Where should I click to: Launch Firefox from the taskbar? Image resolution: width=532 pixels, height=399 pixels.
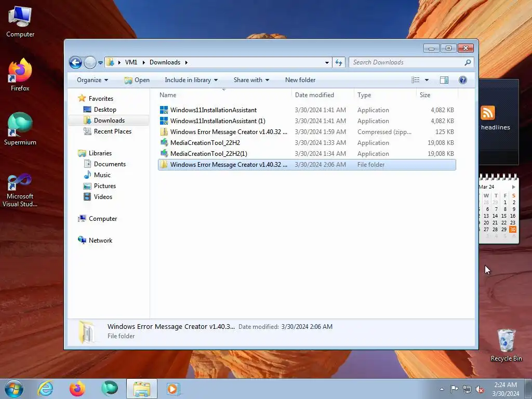click(x=77, y=389)
